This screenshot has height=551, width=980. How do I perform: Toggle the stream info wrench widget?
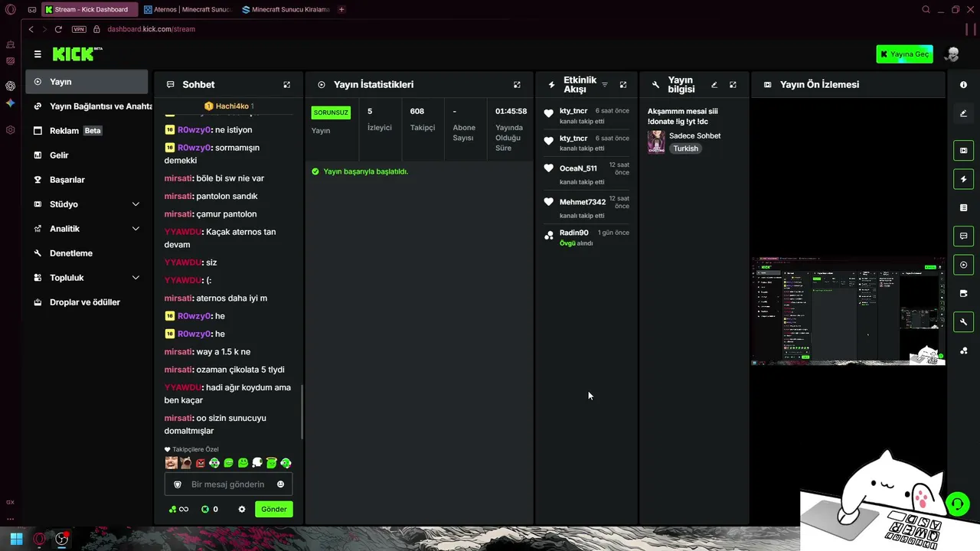963,322
